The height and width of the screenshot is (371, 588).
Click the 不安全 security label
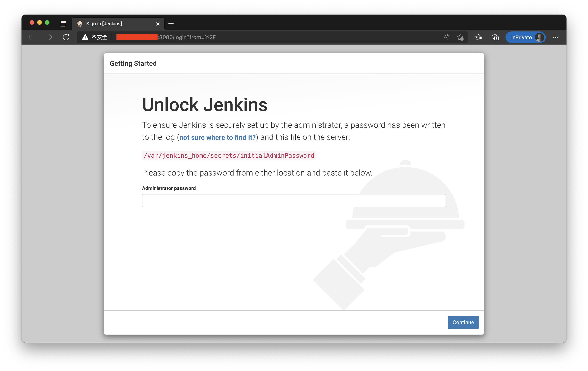coord(99,37)
